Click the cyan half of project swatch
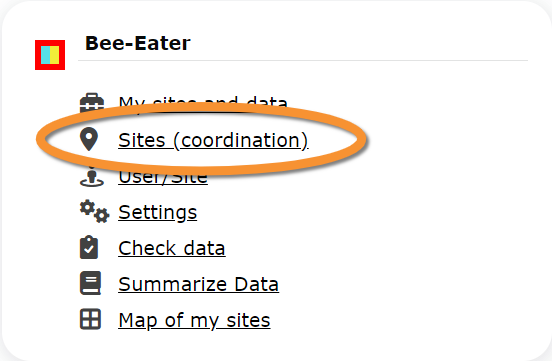This screenshot has width=552, height=361. pos(45,55)
